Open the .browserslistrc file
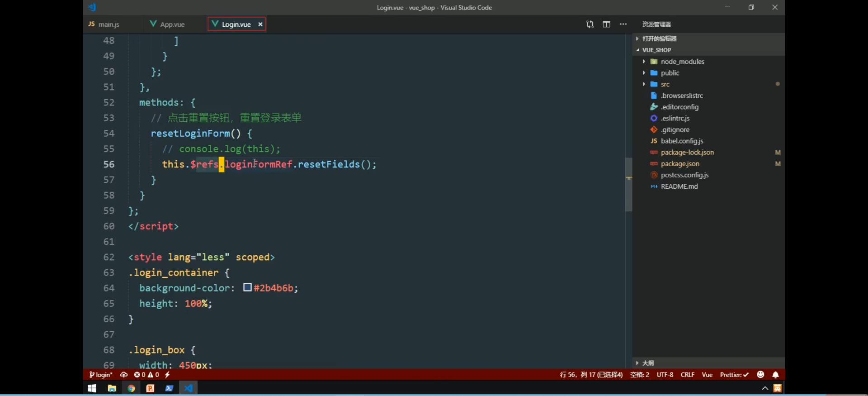Image resolution: width=868 pixels, height=396 pixels. point(708,95)
